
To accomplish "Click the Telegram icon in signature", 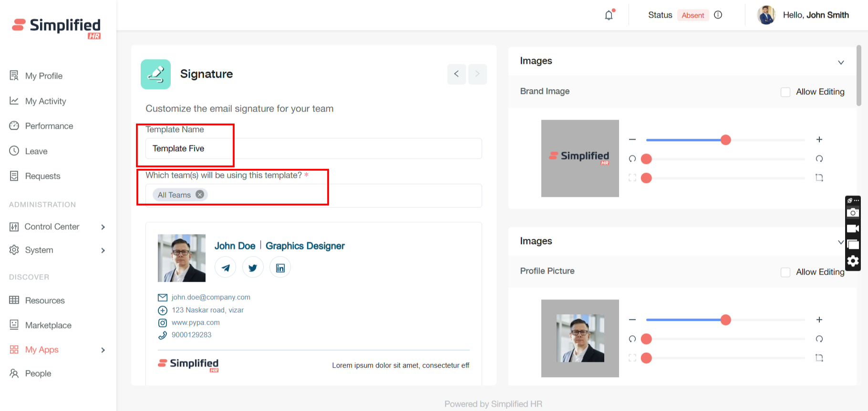I will 226,267.
